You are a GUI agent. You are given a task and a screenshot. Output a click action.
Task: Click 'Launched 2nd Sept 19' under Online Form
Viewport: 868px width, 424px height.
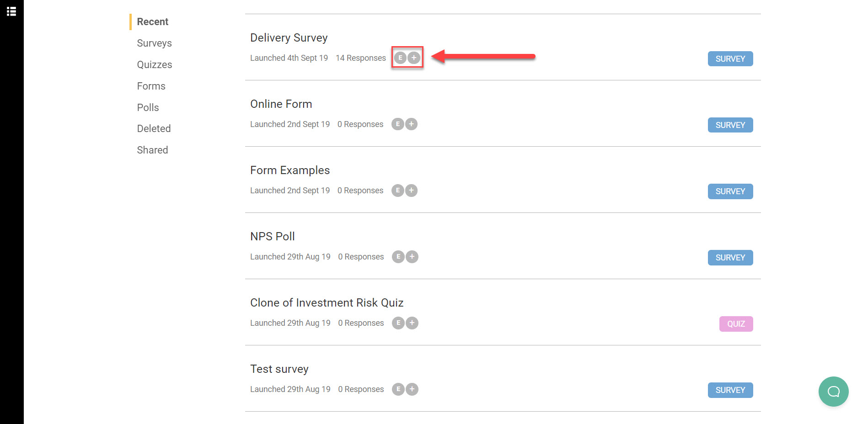point(290,124)
